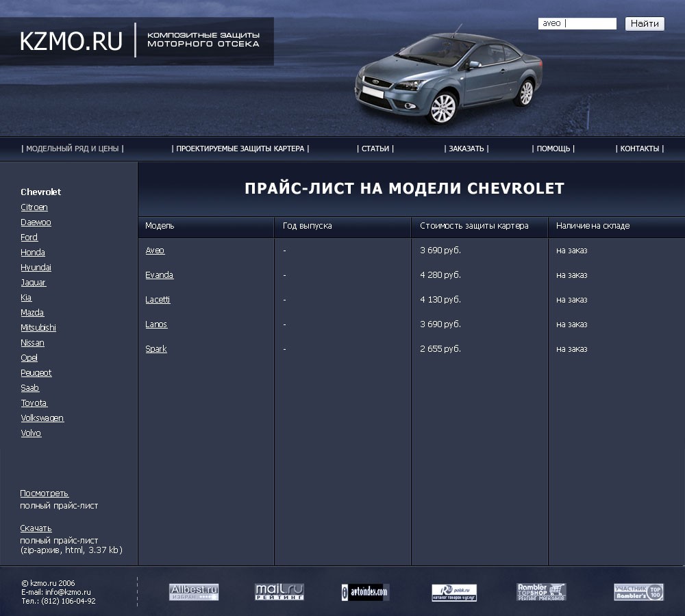Click the avtoindex.com banner
Image resolution: width=685 pixels, height=616 pixels.
point(365,593)
